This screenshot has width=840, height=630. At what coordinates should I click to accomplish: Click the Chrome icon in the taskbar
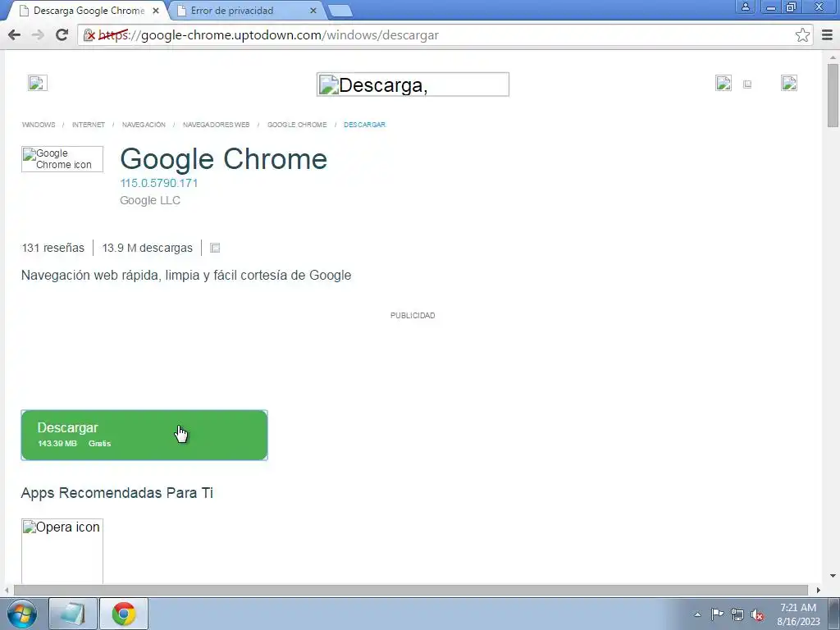click(124, 614)
